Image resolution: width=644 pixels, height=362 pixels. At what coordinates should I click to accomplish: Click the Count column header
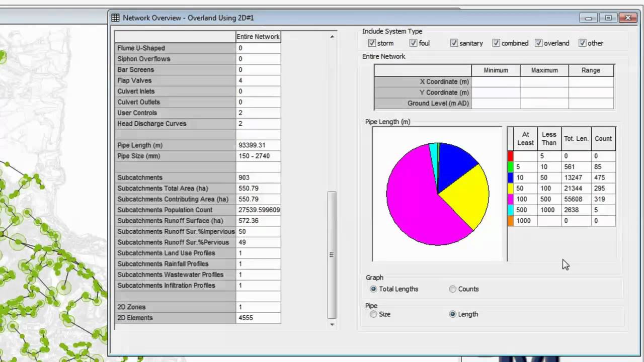point(603,139)
